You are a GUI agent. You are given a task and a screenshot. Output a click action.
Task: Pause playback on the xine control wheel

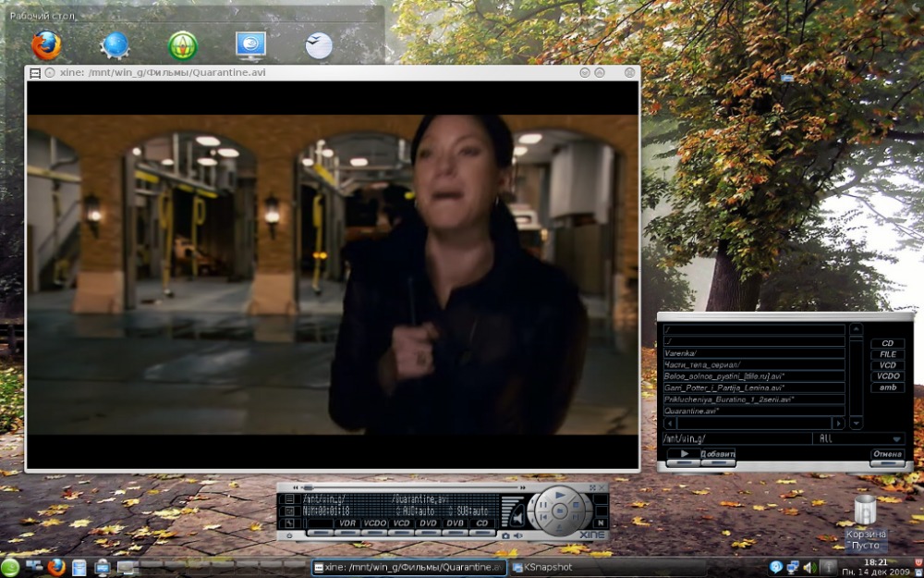pyautogui.click(x=543, y=505)
